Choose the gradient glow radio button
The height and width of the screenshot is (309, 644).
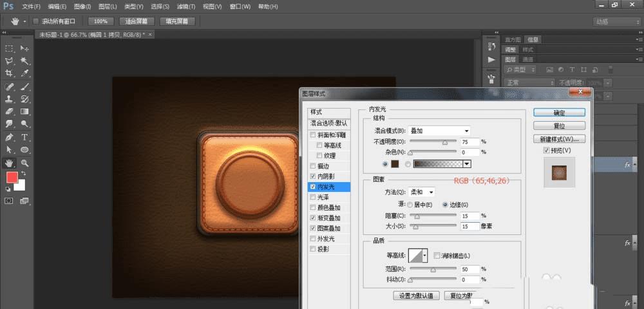(408, 164)
